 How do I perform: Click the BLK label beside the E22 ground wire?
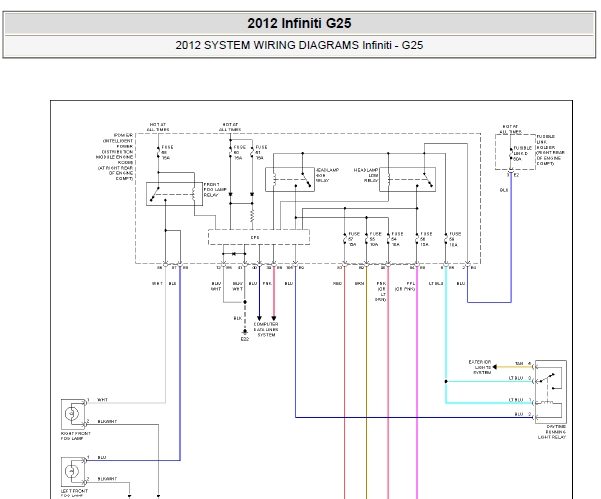tap(238, 318)
